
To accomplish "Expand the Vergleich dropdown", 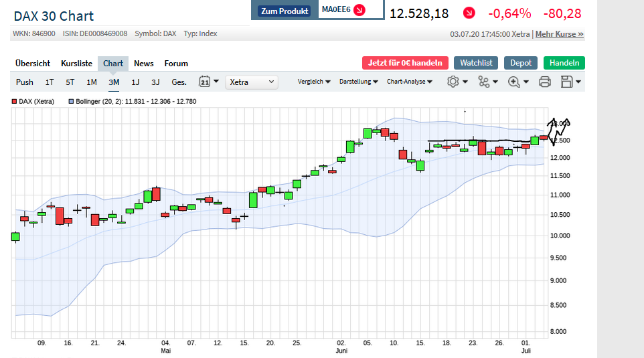I will coord(314,82).
